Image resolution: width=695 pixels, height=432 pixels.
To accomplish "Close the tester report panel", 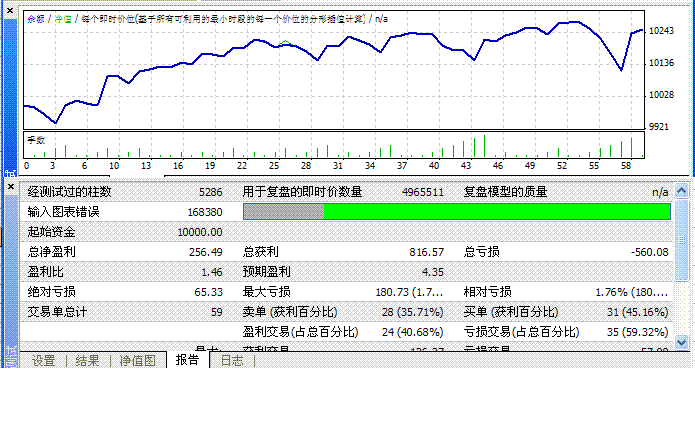I will [11, 187].
